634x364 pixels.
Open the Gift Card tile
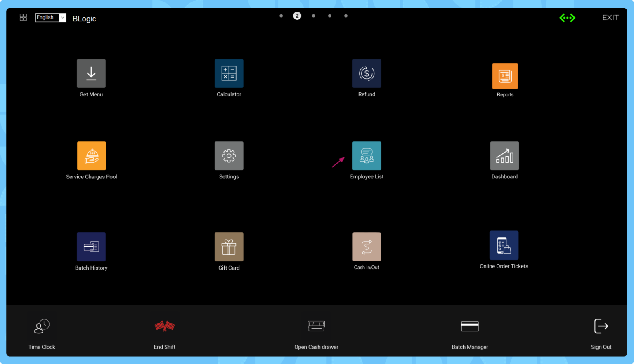click(x=229, y=247)
